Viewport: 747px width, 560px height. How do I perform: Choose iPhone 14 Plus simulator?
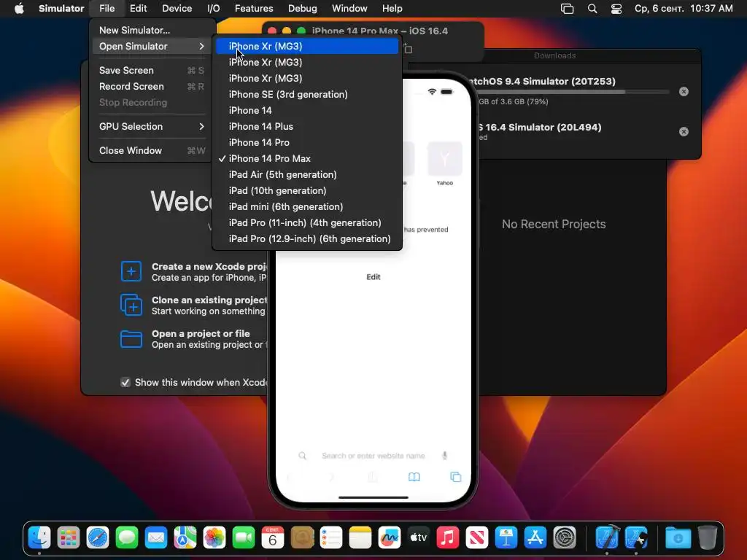coord(307,127)
